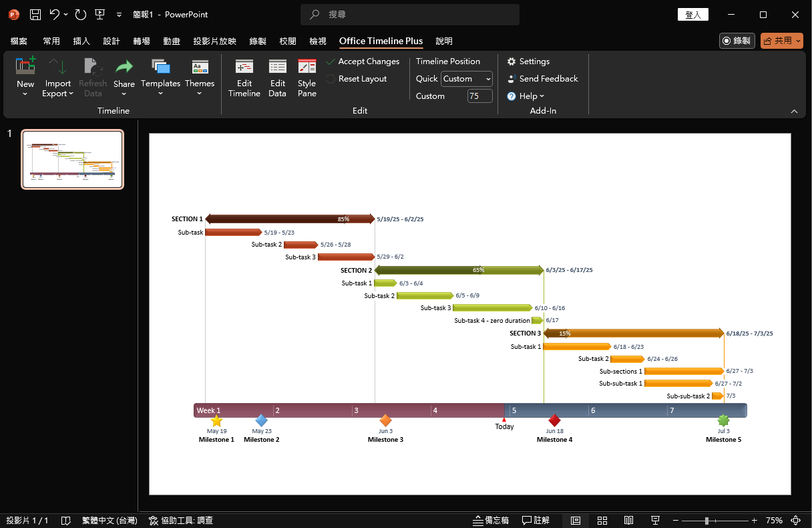
Task: Switch to Normal view icon
Action: [x=576, y=520]
